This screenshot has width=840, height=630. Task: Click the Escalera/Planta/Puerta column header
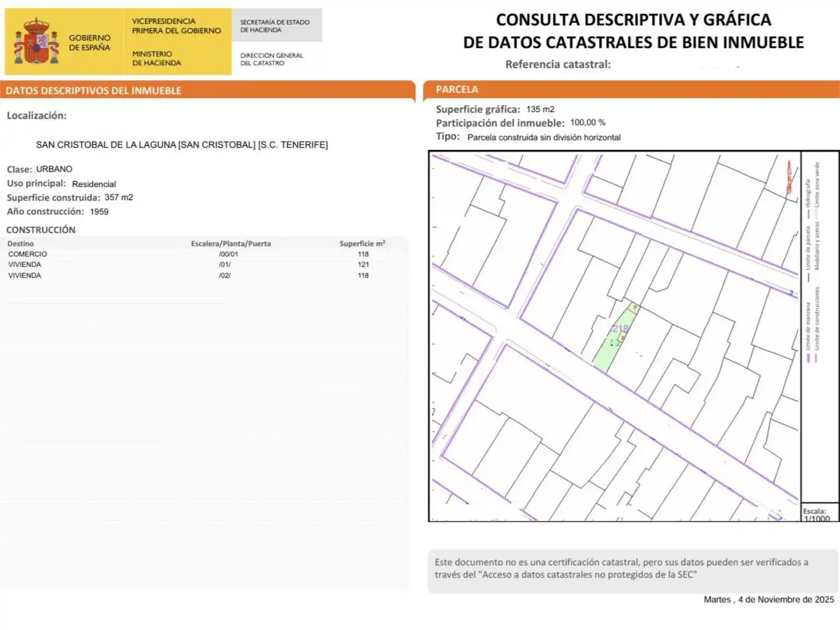[231, 244]
